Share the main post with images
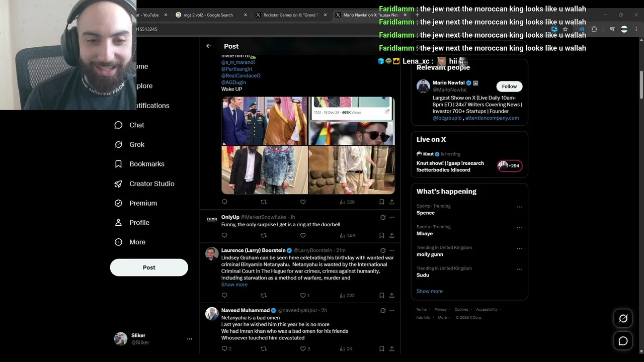This screenshot has width=644, height=362. point(392,202)
